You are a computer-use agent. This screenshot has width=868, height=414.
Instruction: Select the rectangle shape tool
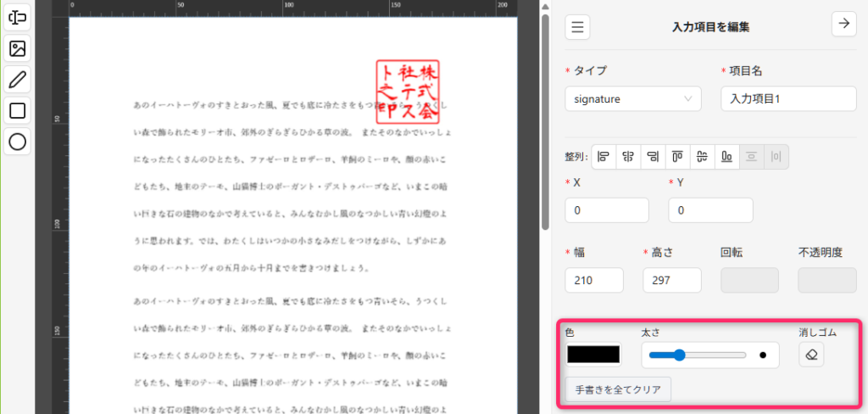click(17, 110)
